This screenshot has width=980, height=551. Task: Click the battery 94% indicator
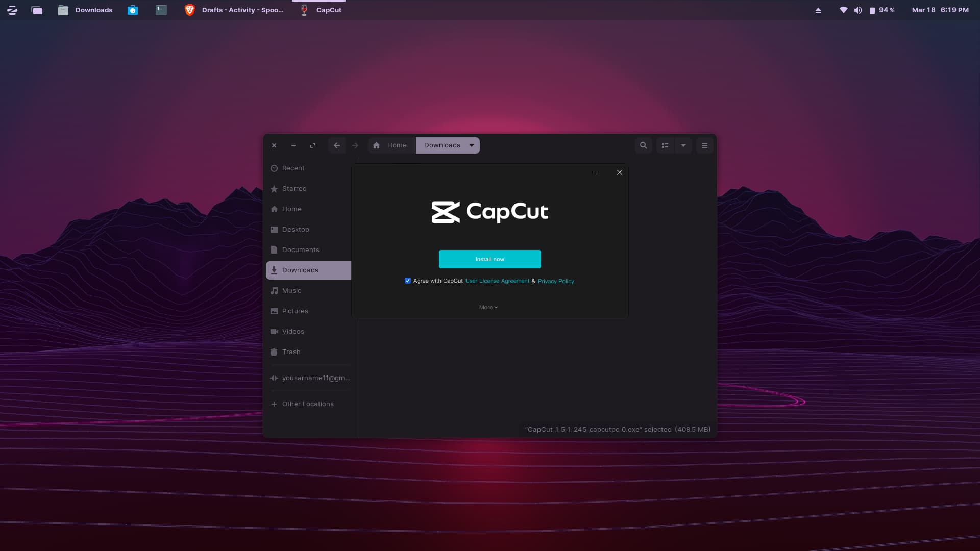[x=881, y=10]
